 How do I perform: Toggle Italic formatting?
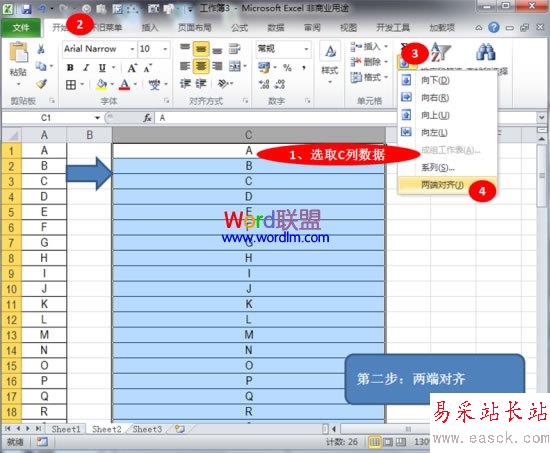pyautogui.click(x=86, y=67)
